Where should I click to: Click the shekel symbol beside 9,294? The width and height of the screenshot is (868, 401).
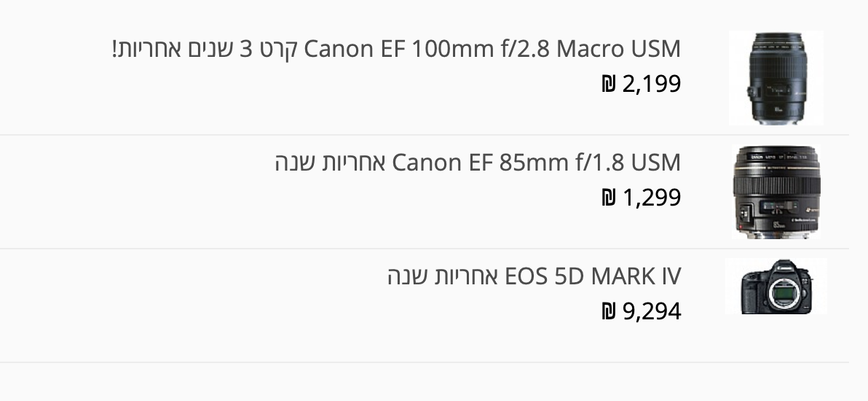[609, 312]
